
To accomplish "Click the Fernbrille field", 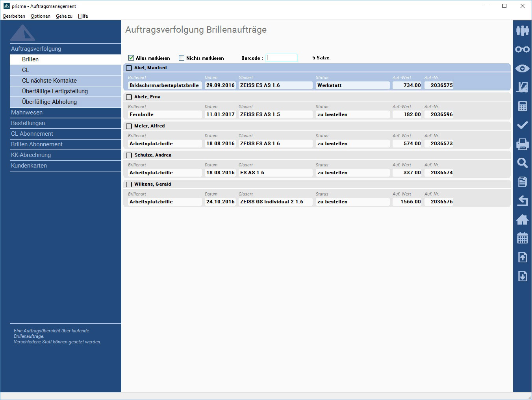I will coord(165,114).
